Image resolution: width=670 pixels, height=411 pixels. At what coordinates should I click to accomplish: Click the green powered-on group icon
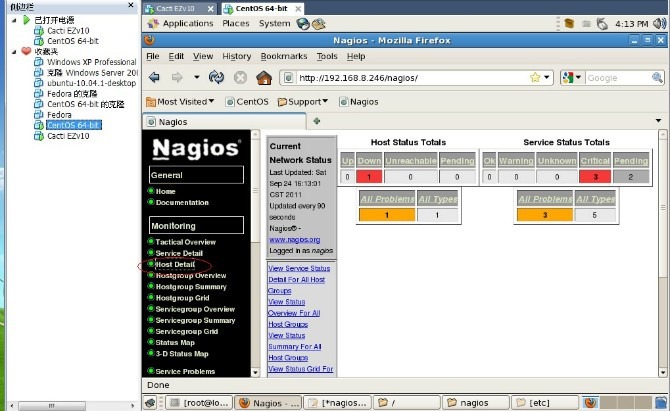(26, 20)
